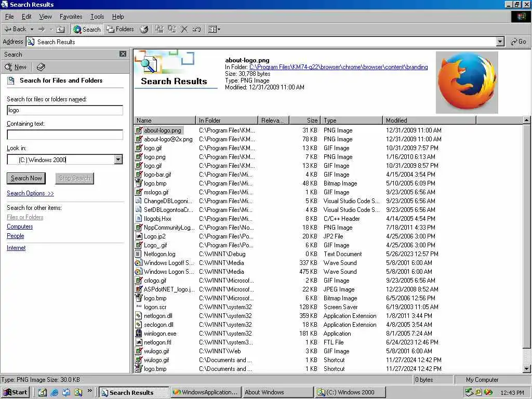532x399 pixels.
Task: Expand Search Options link
Action: coord(30,193)
